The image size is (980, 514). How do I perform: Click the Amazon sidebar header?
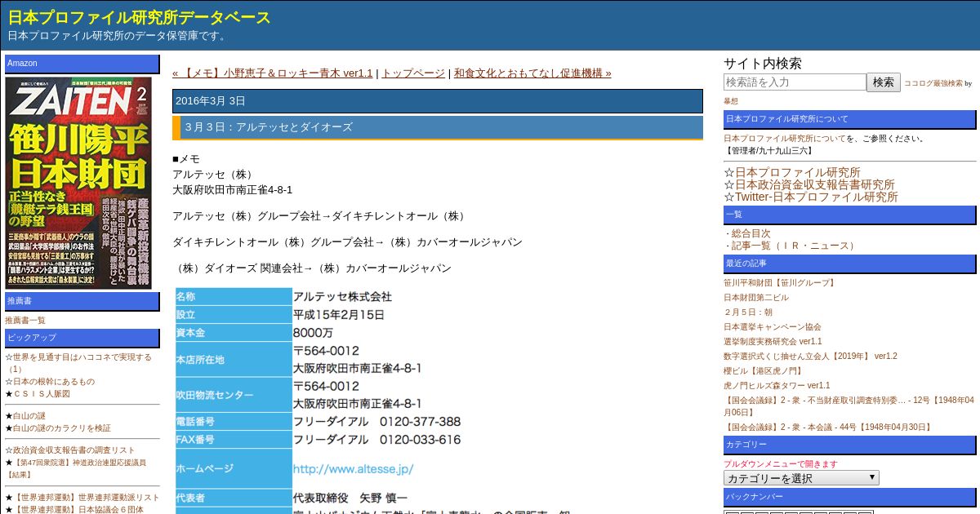[82, 64]
